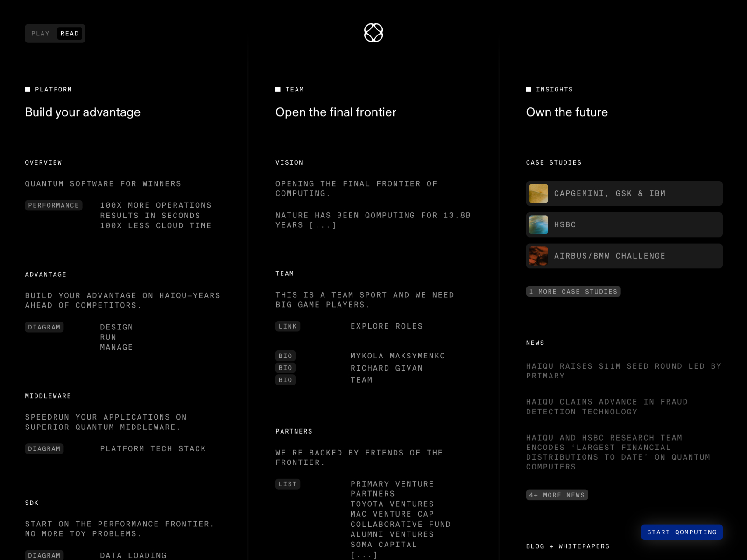
Task: Select READ mode in the toggle
Action: [x=70, y=34]
